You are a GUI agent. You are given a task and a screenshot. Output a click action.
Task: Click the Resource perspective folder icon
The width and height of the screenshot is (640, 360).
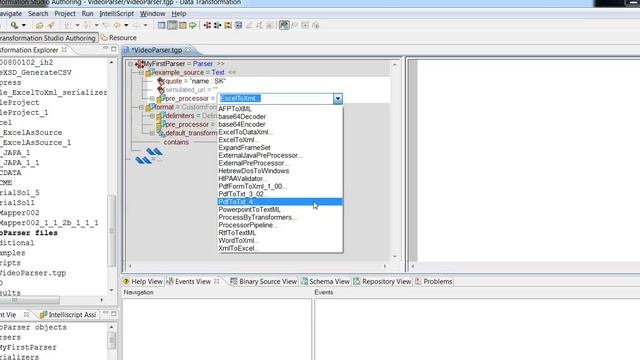[104, 38]
